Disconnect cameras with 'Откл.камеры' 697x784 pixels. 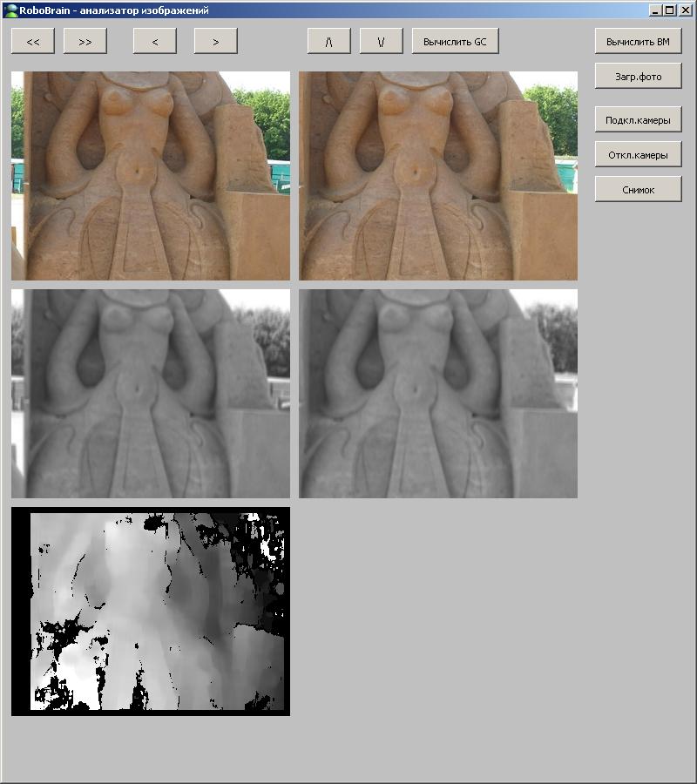pos(638,154)
